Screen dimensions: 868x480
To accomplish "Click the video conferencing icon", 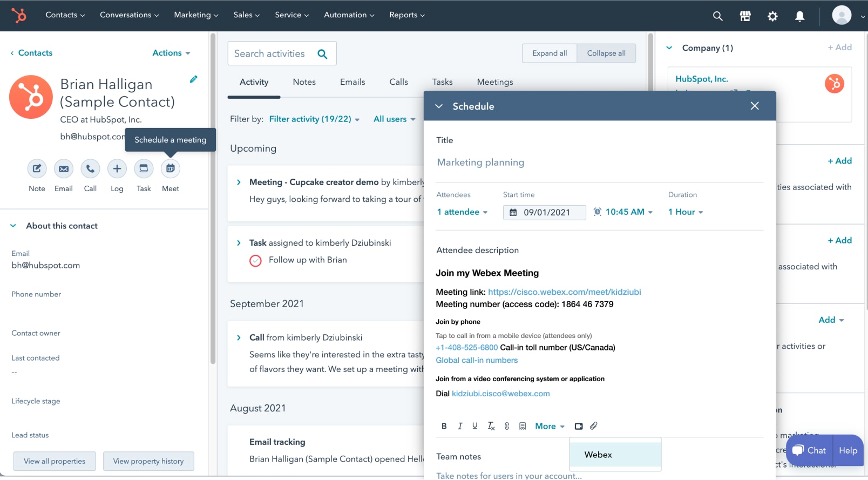I will tap(579, 426).
